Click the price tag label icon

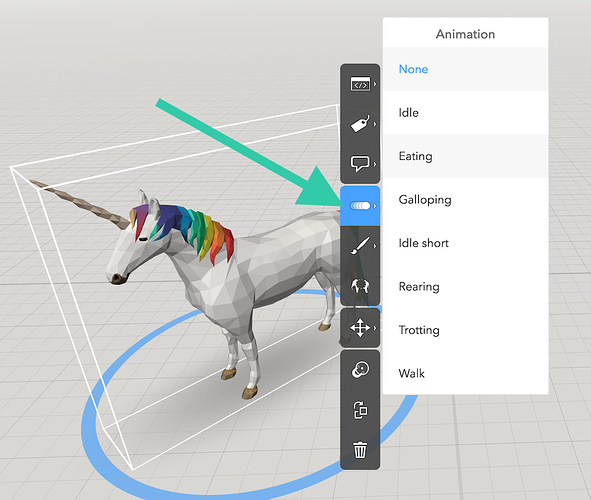pyautogui.click(x=360, y=124)
